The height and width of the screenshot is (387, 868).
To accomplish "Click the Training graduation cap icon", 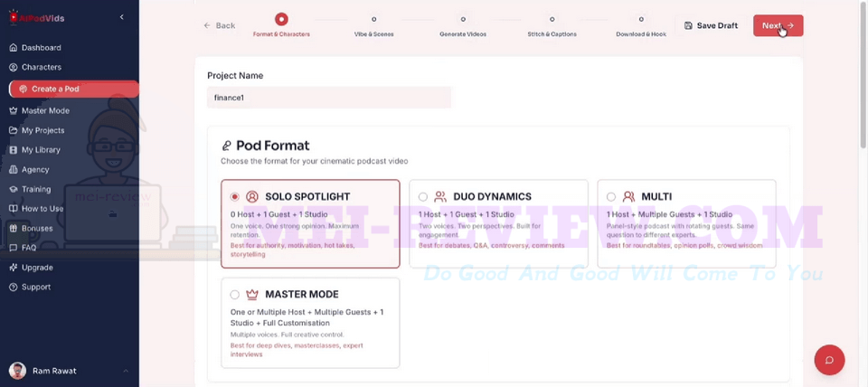I will point(14,189).
